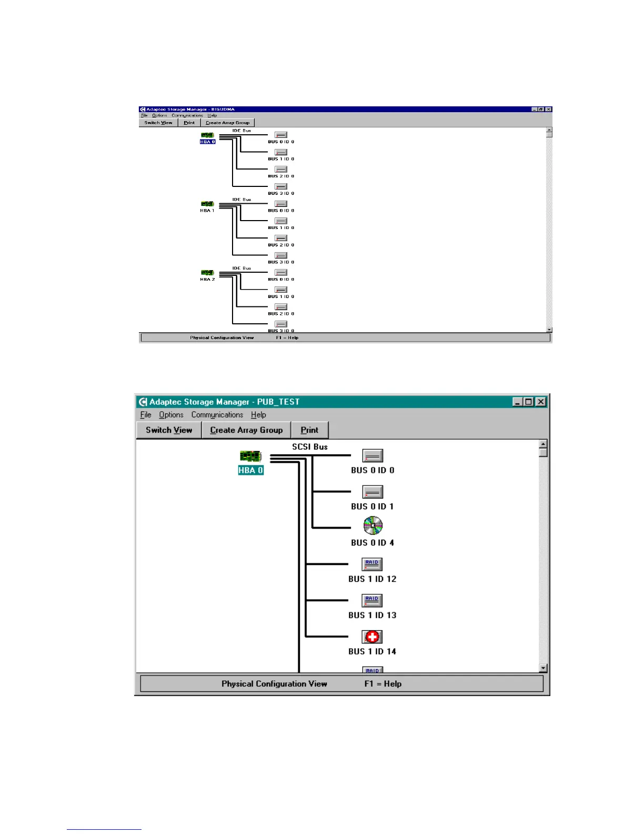The height and width of the screenshot is (834, 644).
Task: Open the Help menu in BIGUDMA window
Action: 212,115
